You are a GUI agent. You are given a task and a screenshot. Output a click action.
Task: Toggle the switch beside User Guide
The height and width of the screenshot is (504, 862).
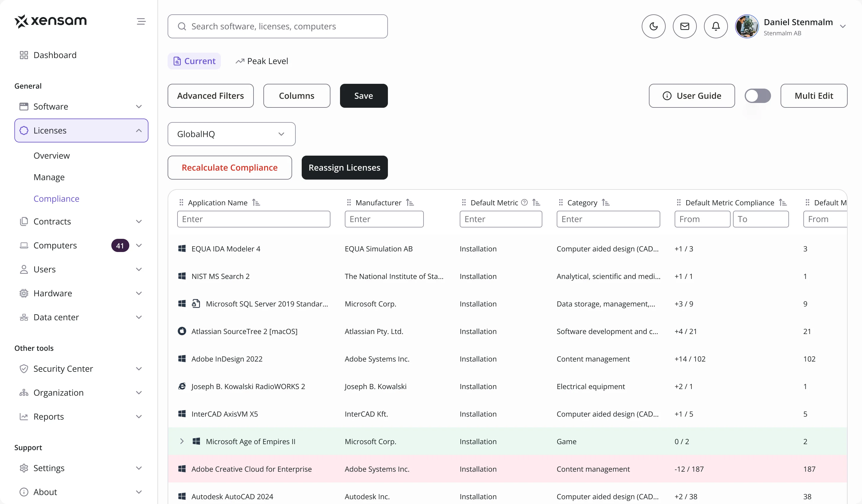pos(758,96)
